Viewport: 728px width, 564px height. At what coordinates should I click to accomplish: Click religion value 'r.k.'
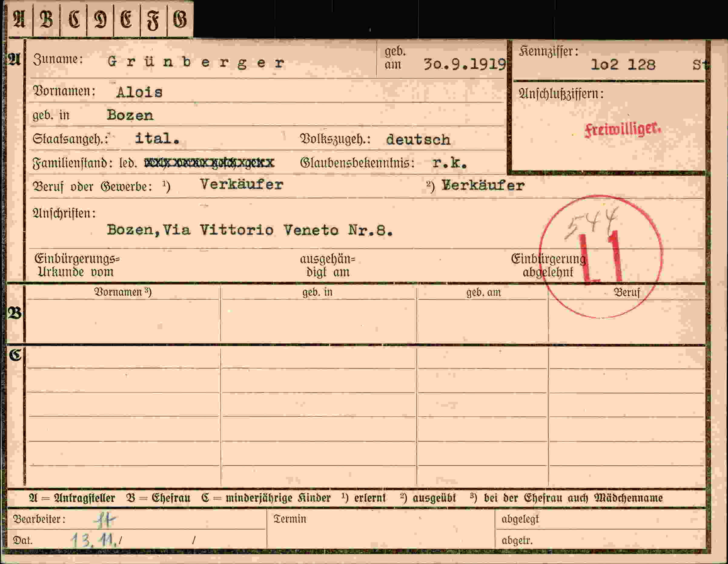point(449,163)
